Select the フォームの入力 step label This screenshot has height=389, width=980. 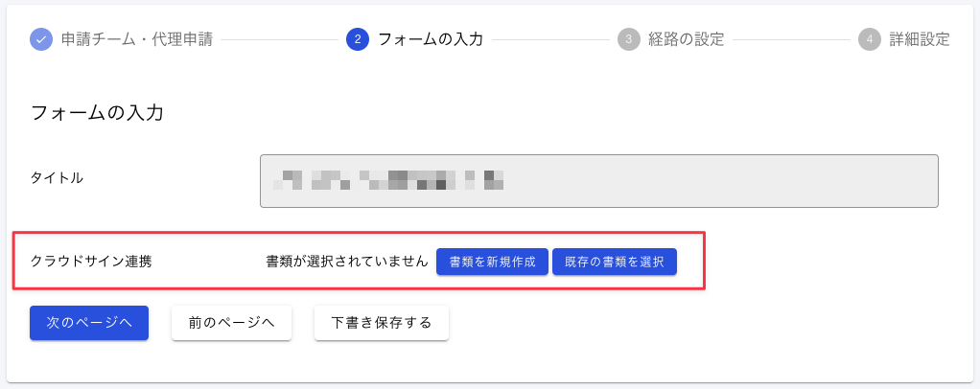pos(431,40)
